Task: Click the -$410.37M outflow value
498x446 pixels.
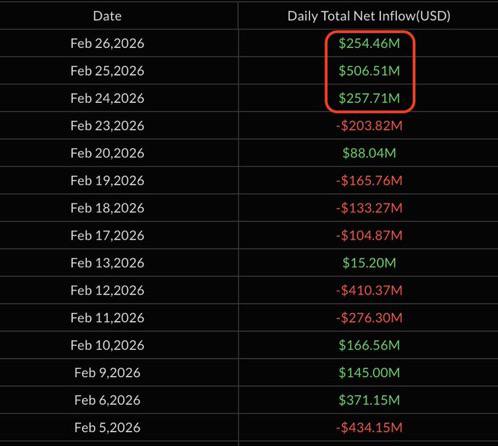Action: pyautogui.click(x=369, y=290)
